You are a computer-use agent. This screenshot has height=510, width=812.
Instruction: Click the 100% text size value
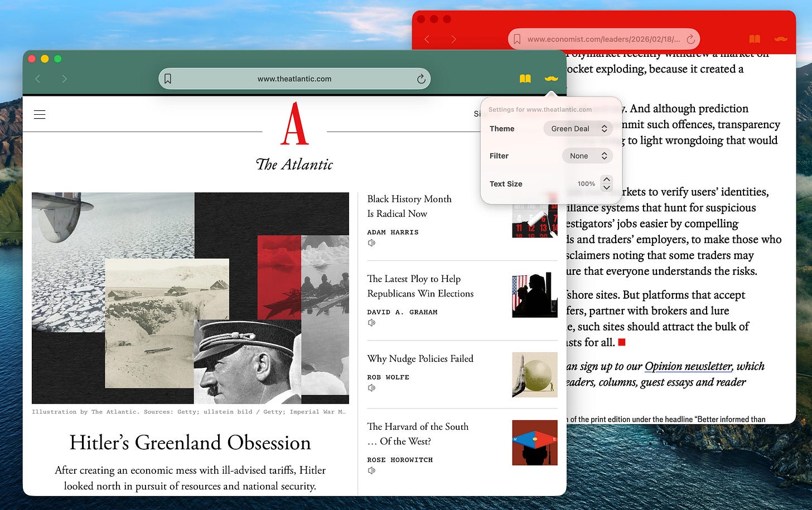(586, 184)
